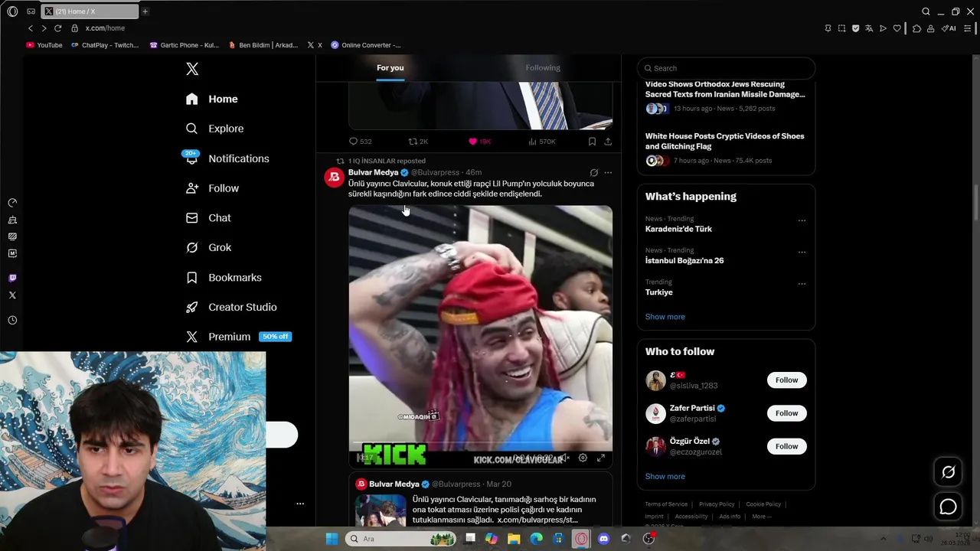This screenshot has width=980, height=551.
Task: Open a new browser tab
Action: click(145, 11)
